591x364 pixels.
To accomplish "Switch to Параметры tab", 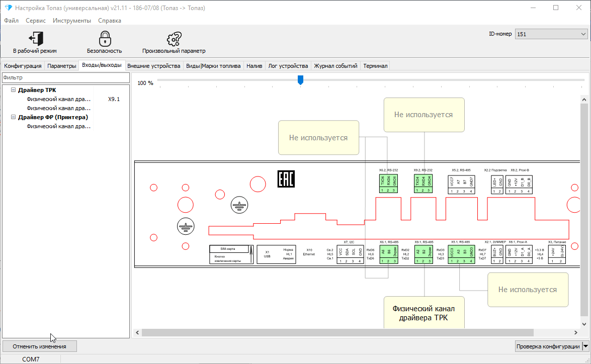I will coord(61,65).
